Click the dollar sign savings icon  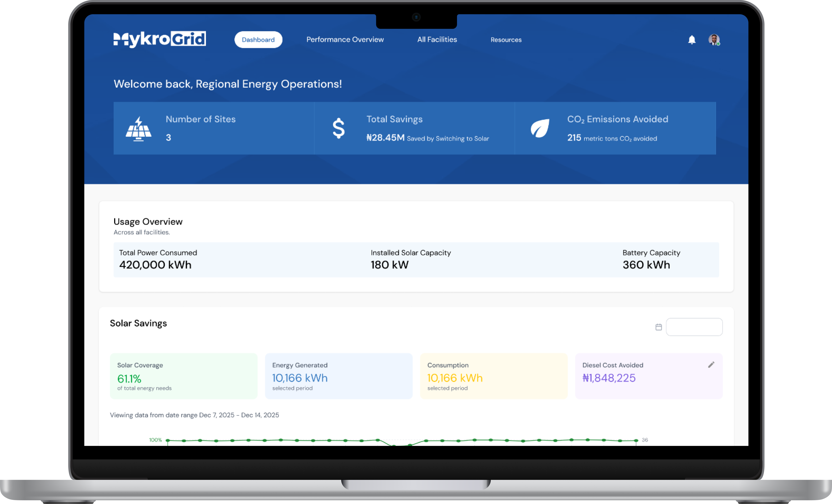click(x=339, y=128)
